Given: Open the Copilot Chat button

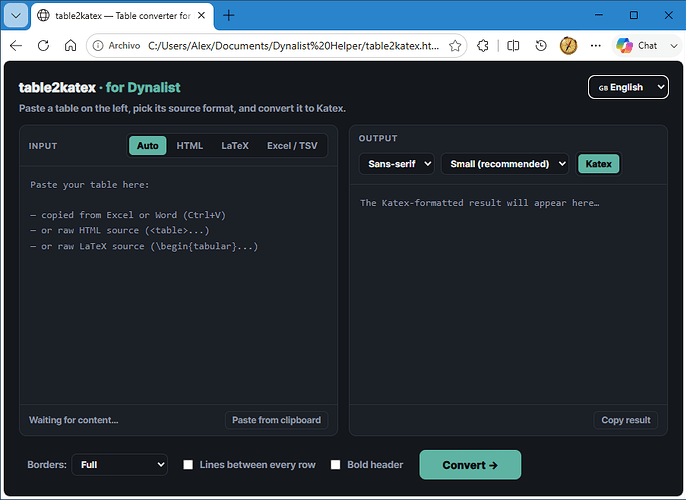Looking at the screenshot, I should (x=637, y=45).
